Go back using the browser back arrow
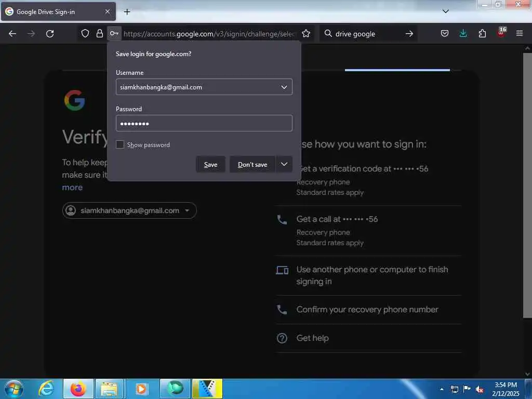 [12, 34]
